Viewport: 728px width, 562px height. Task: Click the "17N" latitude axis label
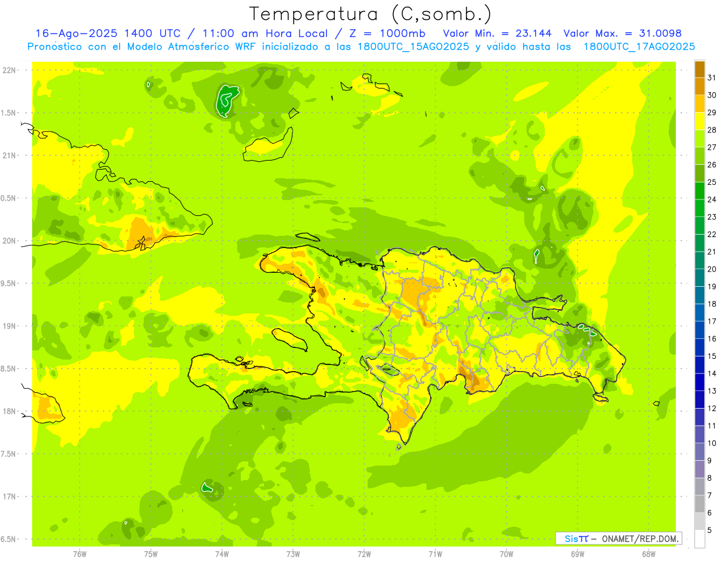click(9, 497)
